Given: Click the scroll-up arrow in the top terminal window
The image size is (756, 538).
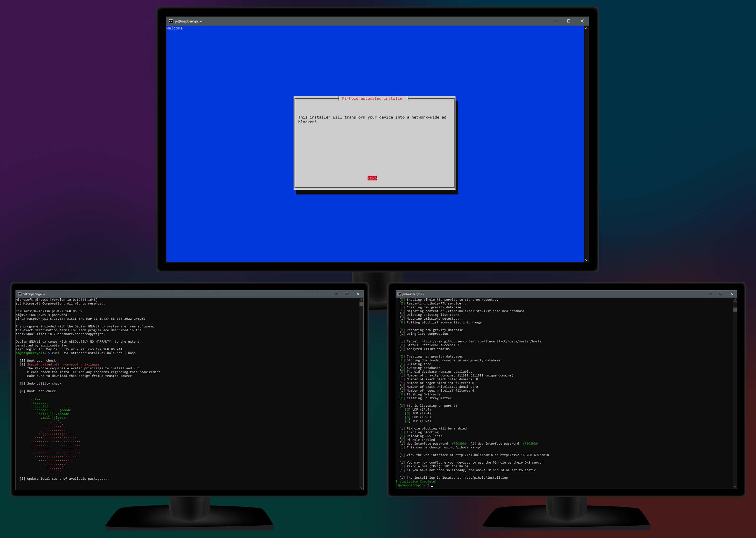Looking at the screenshot, I should coord(586,28).
